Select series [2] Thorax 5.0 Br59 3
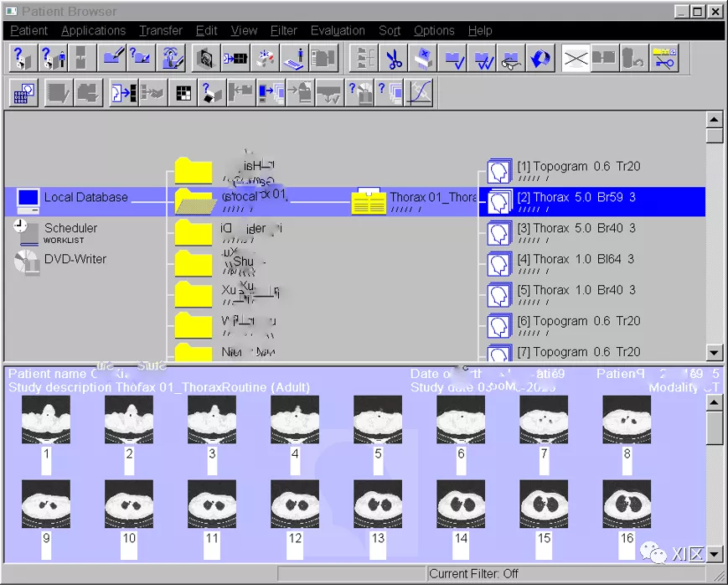Viewport: 728px width, 585px height. pos(591,201)
